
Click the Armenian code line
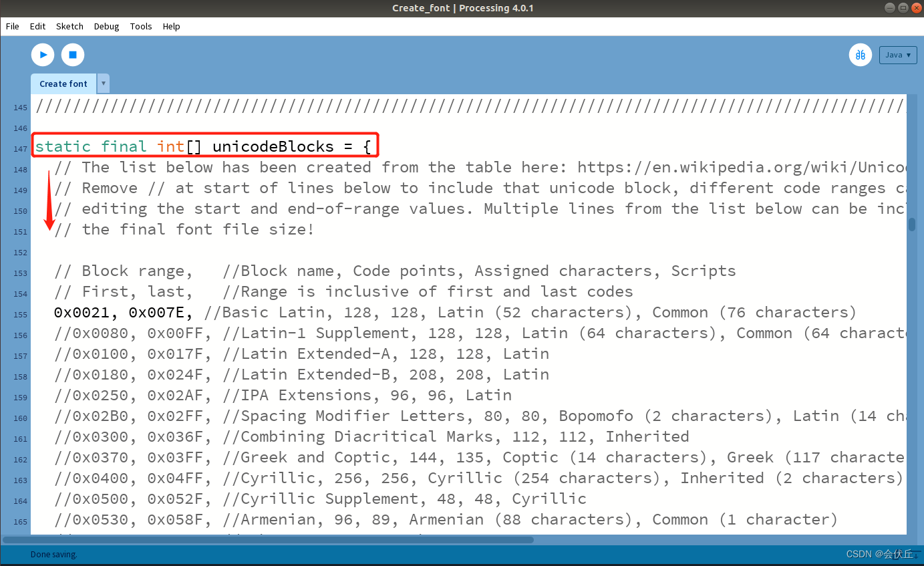(446, 519)
